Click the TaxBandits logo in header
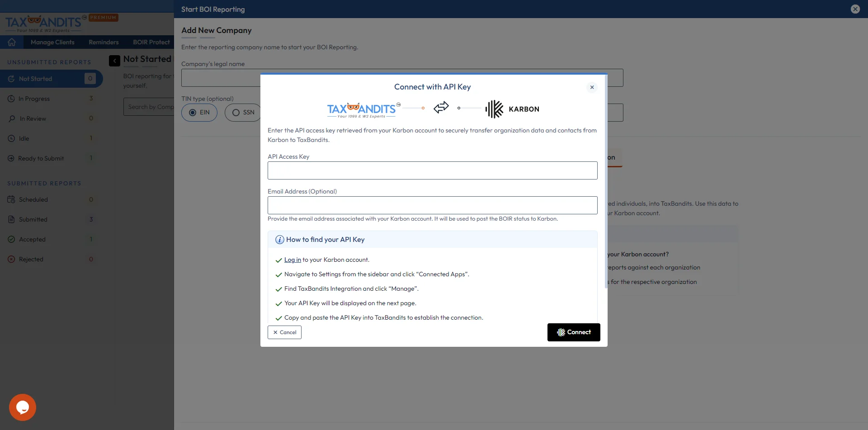868x430 pixels. click(x=46, y=24)
